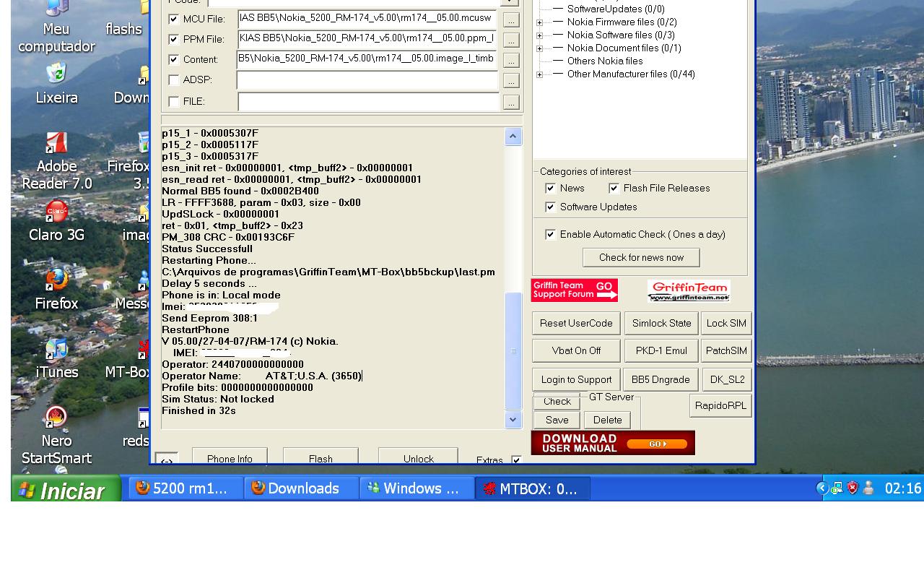Launch Firefox desktop shortcut
924x578 pixels.
[x=56, y=289]
